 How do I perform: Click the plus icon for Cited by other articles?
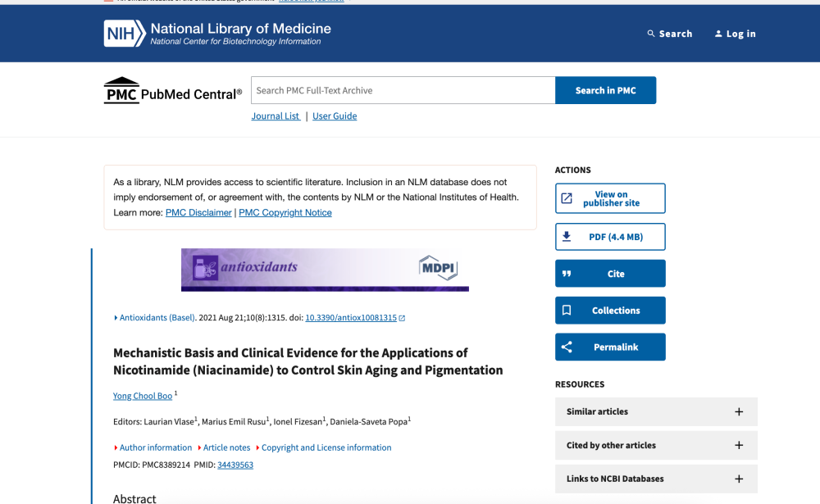coord(739,446)
